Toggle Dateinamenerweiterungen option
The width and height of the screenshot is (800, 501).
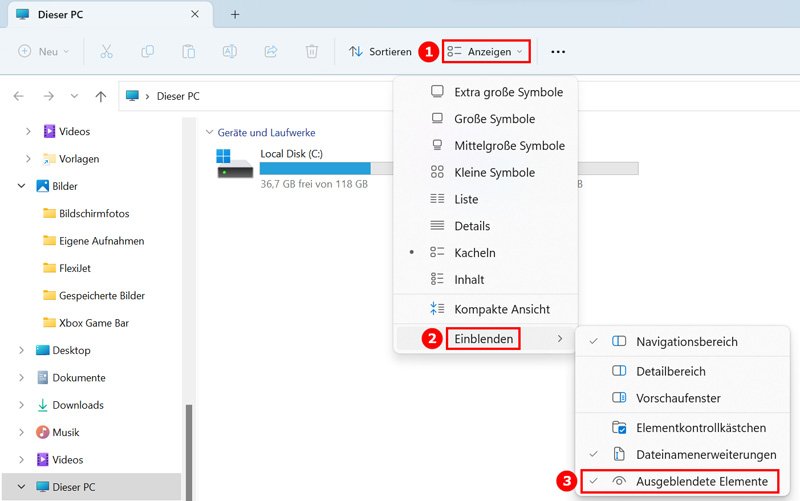(x=683, y=455)
